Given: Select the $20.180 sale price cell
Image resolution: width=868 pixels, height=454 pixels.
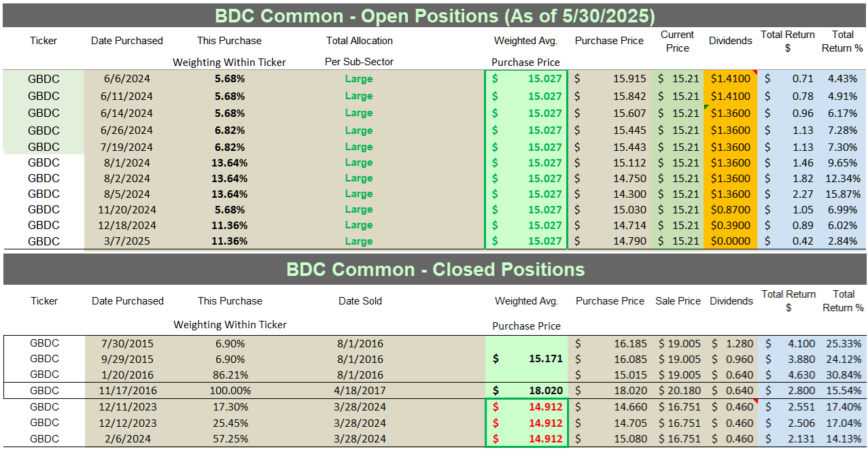Looking at the screenshot, I should (678, 391).
